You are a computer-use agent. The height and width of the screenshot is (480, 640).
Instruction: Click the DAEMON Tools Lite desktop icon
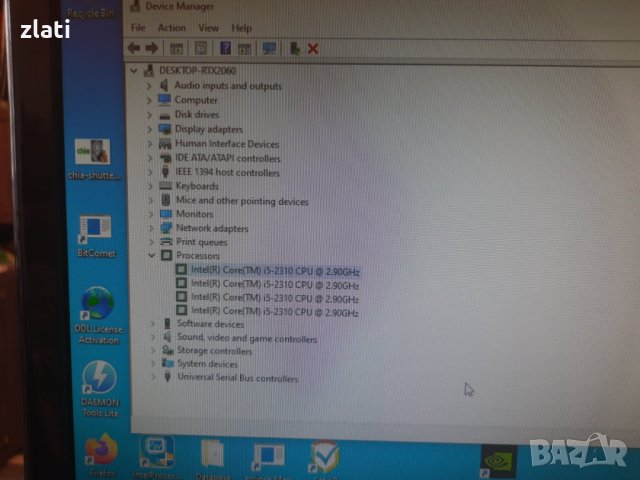point(99,376)
